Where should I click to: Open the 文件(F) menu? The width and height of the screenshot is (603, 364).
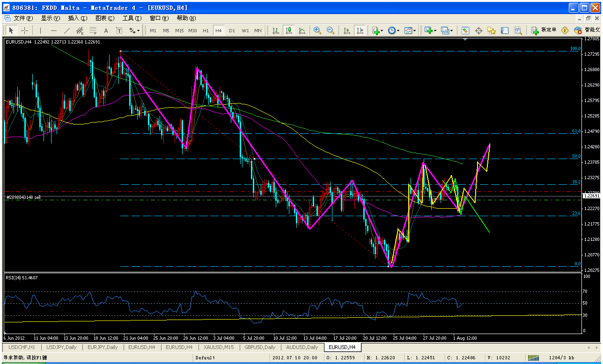coord(23,18)
